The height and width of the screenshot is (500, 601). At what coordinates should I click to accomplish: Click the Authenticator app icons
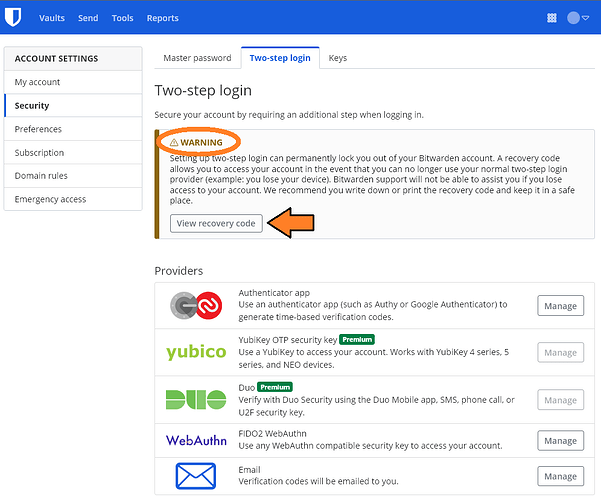point(196,306)
